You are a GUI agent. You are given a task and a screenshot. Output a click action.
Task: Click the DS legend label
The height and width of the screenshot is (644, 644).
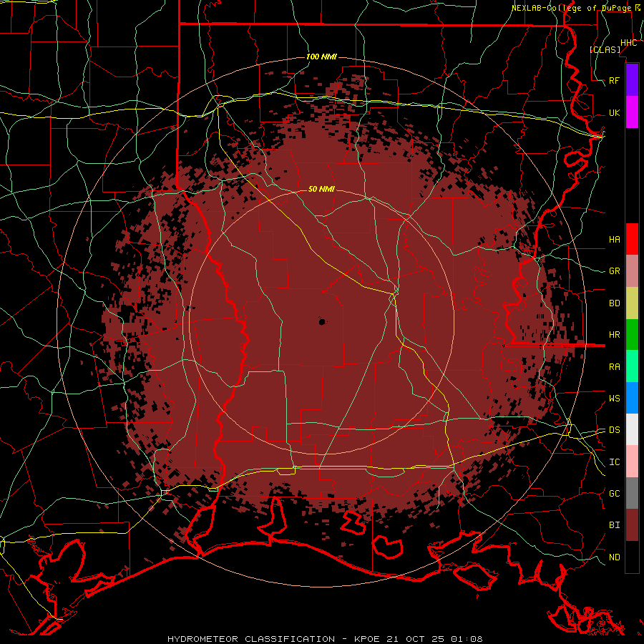tap(614, 430)
